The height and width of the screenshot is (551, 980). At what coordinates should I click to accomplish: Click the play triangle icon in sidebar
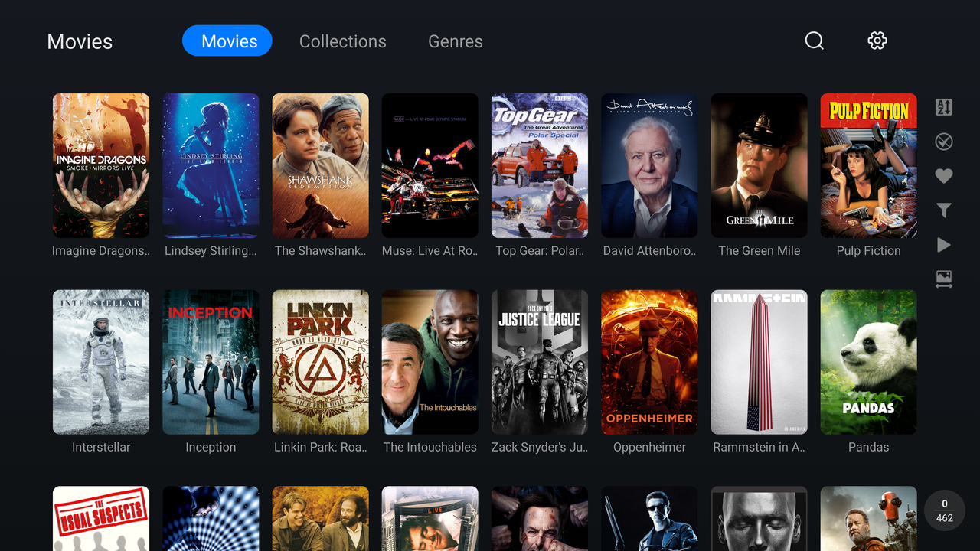[944, 245]
